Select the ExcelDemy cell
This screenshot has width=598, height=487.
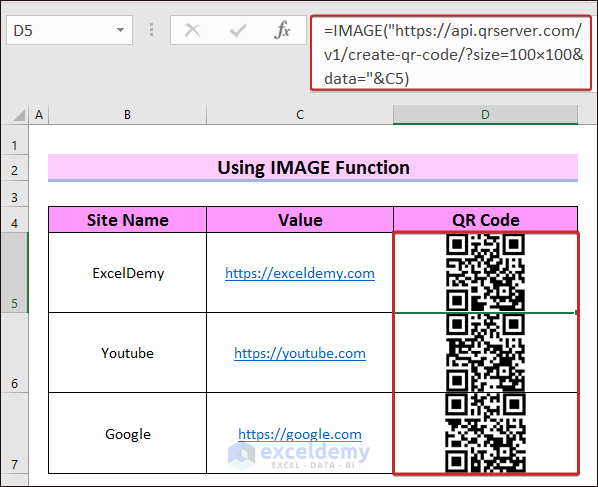128,273
